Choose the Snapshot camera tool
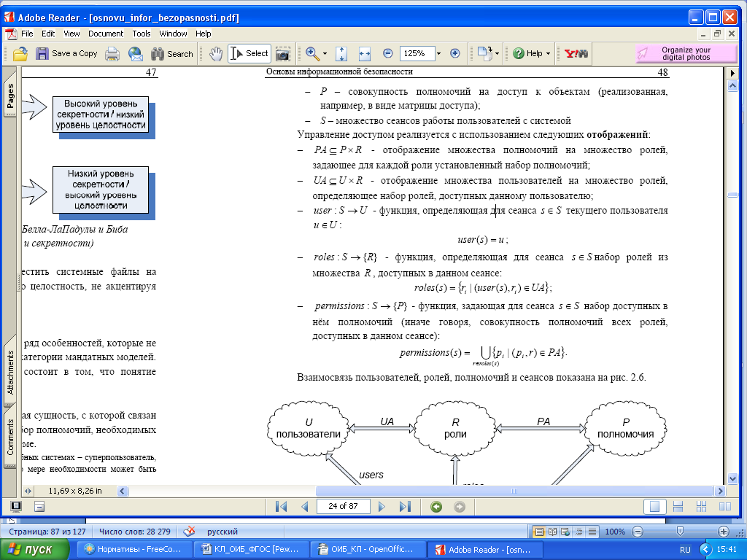This screenshot has height=560, width=747. [282, 54]
